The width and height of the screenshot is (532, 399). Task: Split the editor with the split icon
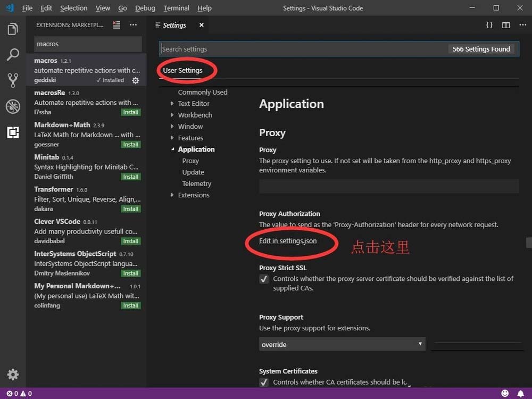point(505,24)
